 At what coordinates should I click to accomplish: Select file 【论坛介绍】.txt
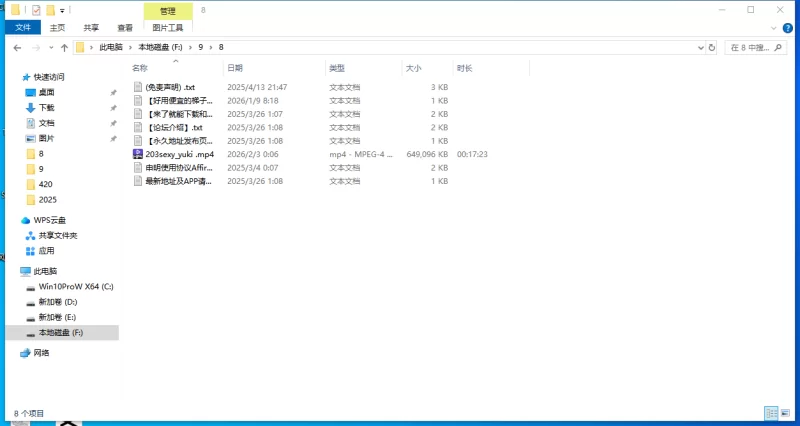pos(174,128)
